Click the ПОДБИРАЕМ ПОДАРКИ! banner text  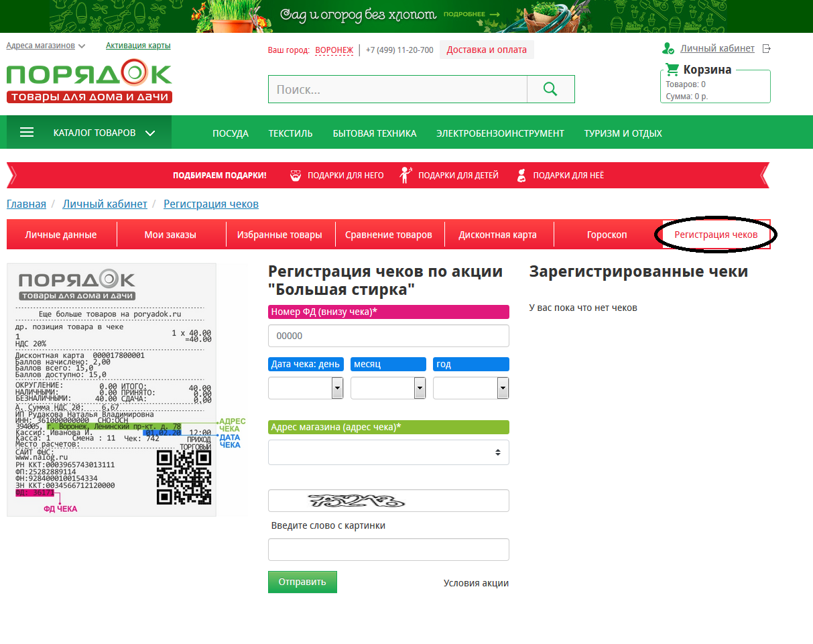tap(220, 176)
